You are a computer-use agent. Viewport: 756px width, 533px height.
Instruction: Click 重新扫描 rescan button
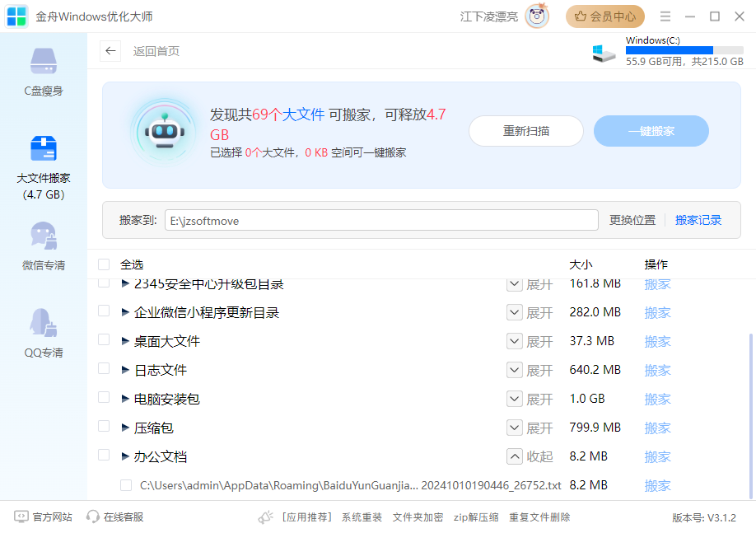click(526, 131)
